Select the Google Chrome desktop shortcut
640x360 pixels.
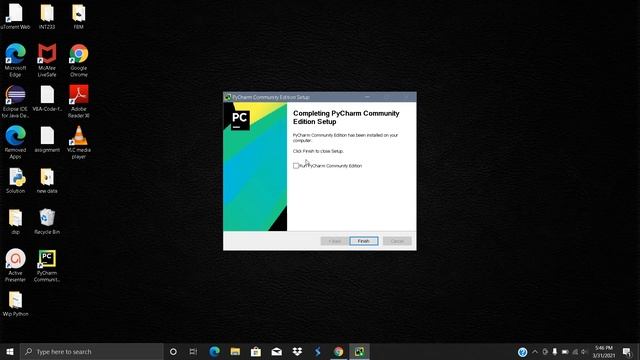tap(78, 60)
